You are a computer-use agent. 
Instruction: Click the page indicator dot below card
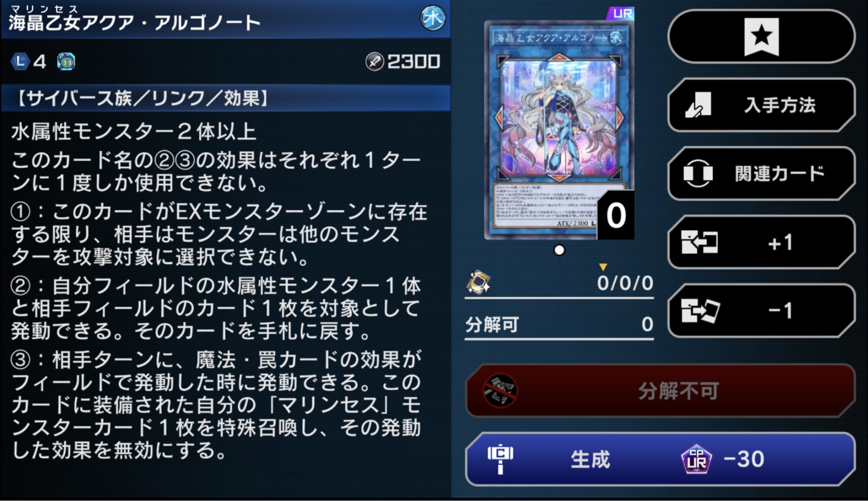coord(559,250)
